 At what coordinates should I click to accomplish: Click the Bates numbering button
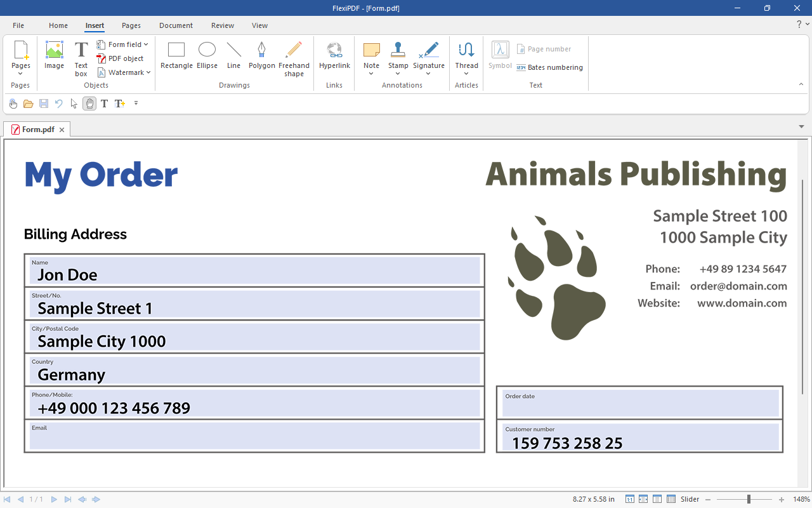point(549,67)
